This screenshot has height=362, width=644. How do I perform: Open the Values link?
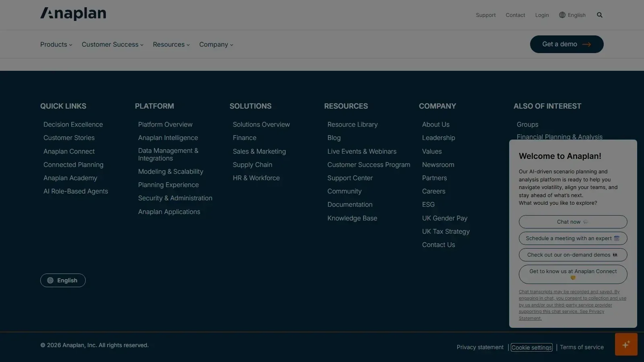(432, 152)
